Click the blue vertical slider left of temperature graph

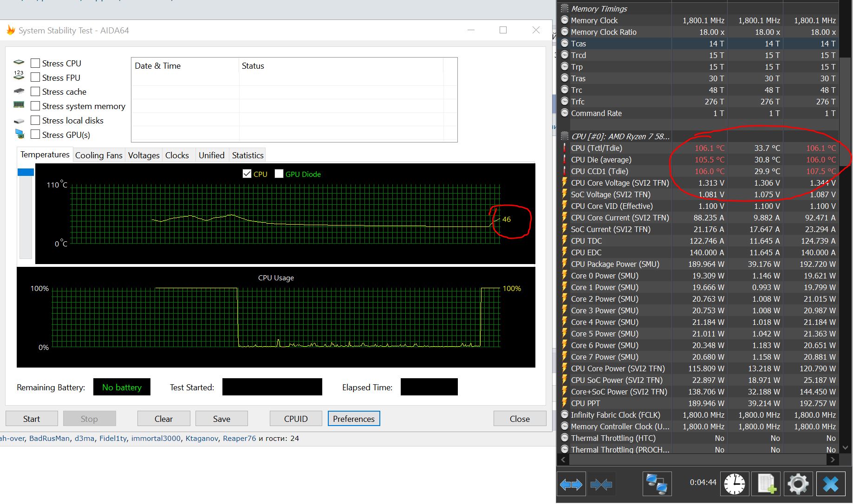[x=26, y=172]
